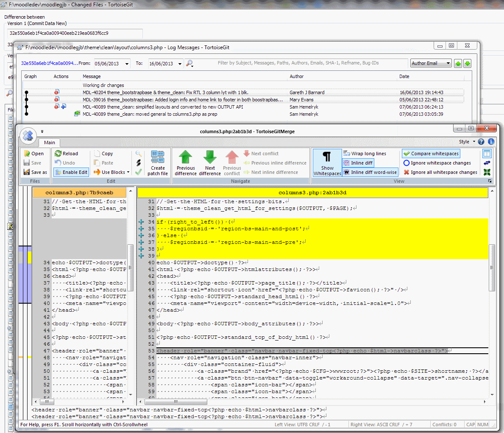Screen dimensions: 504x433
Task: Click the left pane horizontal scrollbar thumb
Action: (47, 402)
